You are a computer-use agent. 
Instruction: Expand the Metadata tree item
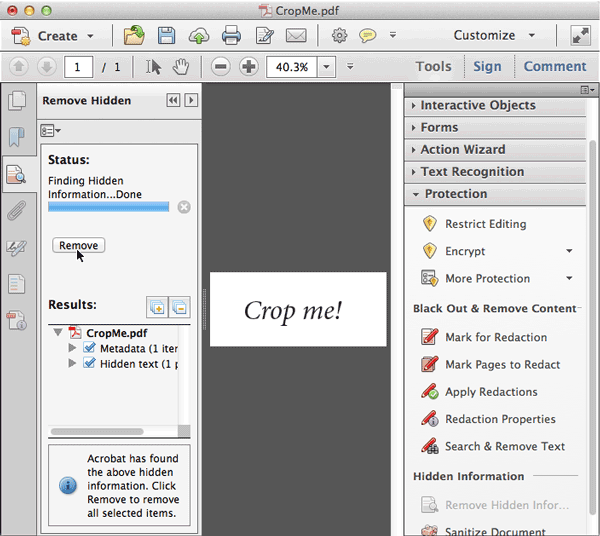click(72, 348)
